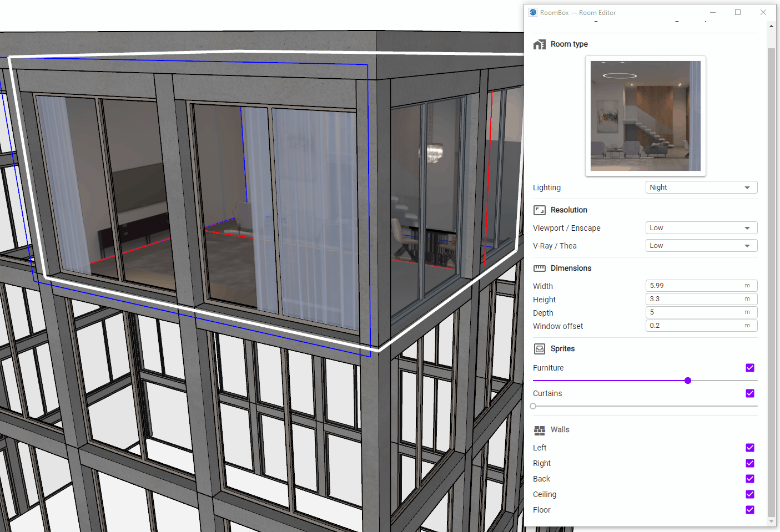
Task: Click the Dimensions ruler icon
Action: point(539,268)
